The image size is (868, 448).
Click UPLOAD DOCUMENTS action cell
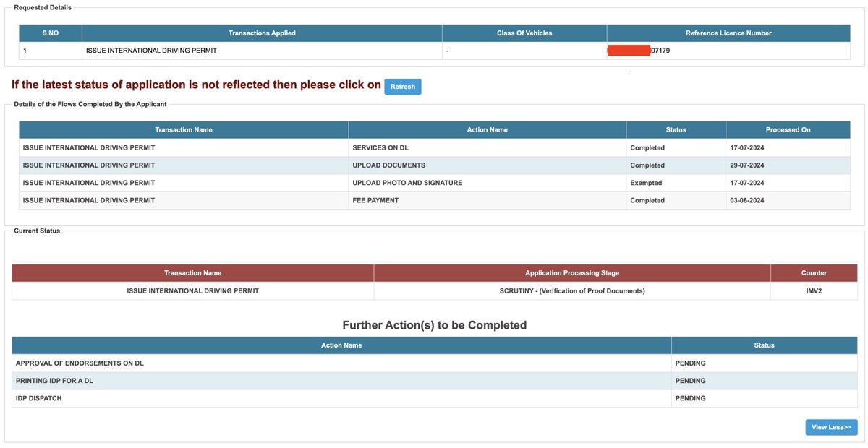click(x=487, y=165)
